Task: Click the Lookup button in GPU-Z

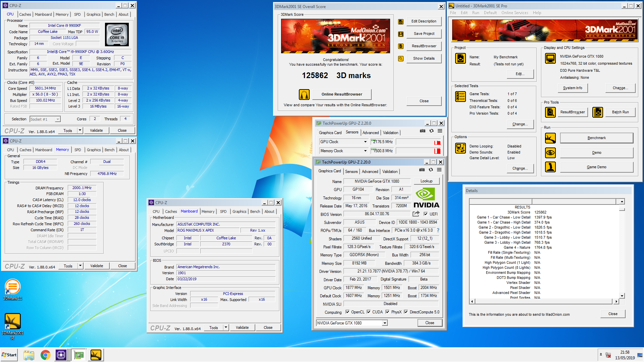Action: [x=426, y=181]
